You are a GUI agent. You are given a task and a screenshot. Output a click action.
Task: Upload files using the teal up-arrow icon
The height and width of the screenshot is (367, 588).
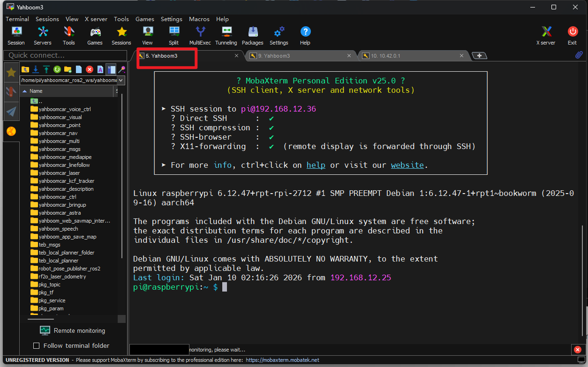pyautogui.click(x=46, y=69)
